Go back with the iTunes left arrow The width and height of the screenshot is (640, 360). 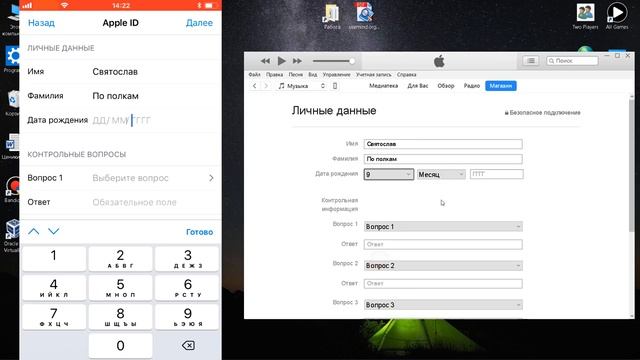click(x=255, y=86)
